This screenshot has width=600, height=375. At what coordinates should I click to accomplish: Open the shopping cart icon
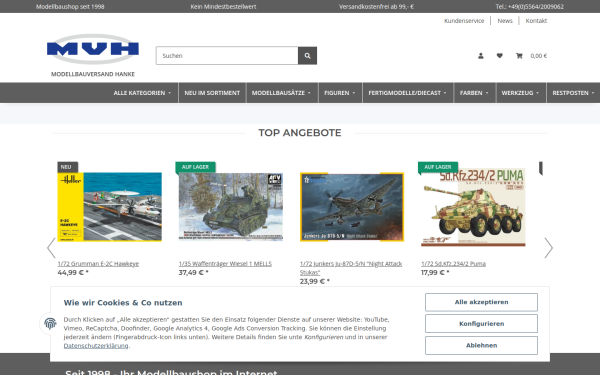[519, 56]
